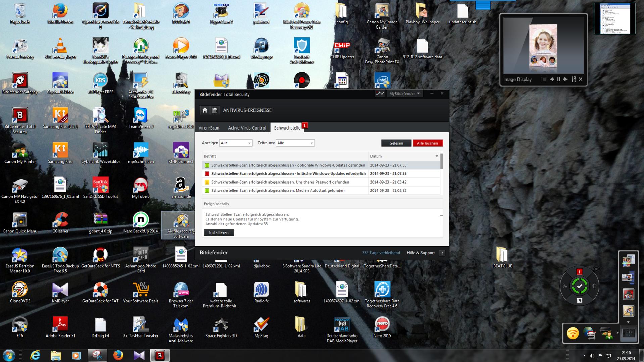Screen dimensions: 644x362
Task: Open the MyBitdefender dropdown menu
Action: click(404, 94)
